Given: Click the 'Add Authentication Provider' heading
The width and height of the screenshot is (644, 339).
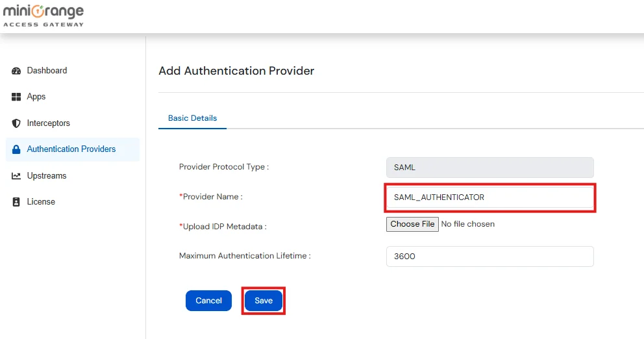Looking at the screenshot, I should coord(236,71).
